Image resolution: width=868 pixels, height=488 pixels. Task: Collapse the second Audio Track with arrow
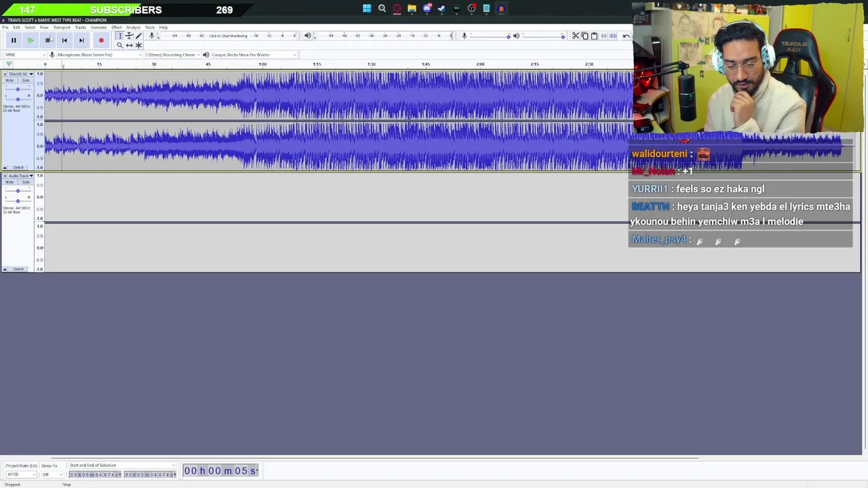[x=5, y=270]
